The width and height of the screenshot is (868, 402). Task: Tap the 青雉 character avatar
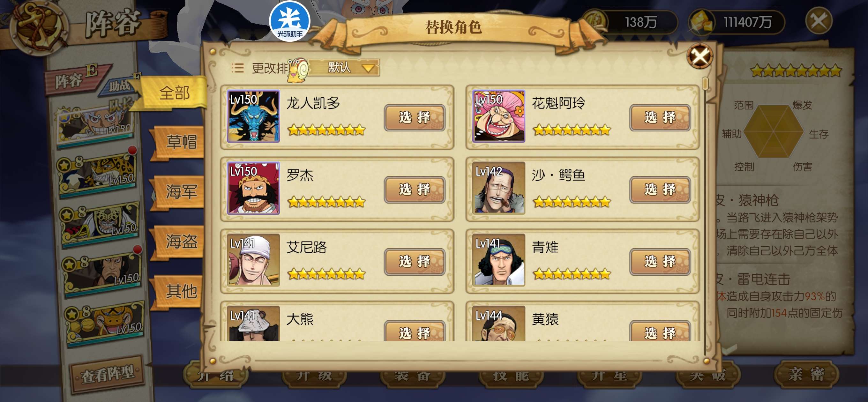click(x=499, y=260)
